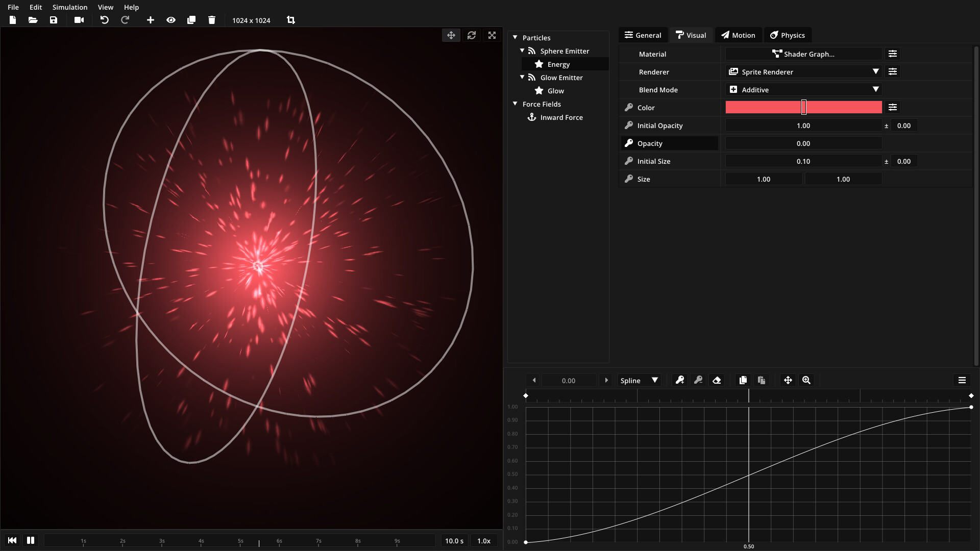Toggle the eye visibility icon in toolbar
Image resolution: width=980 pixels, height=551 pixels.
171,20
